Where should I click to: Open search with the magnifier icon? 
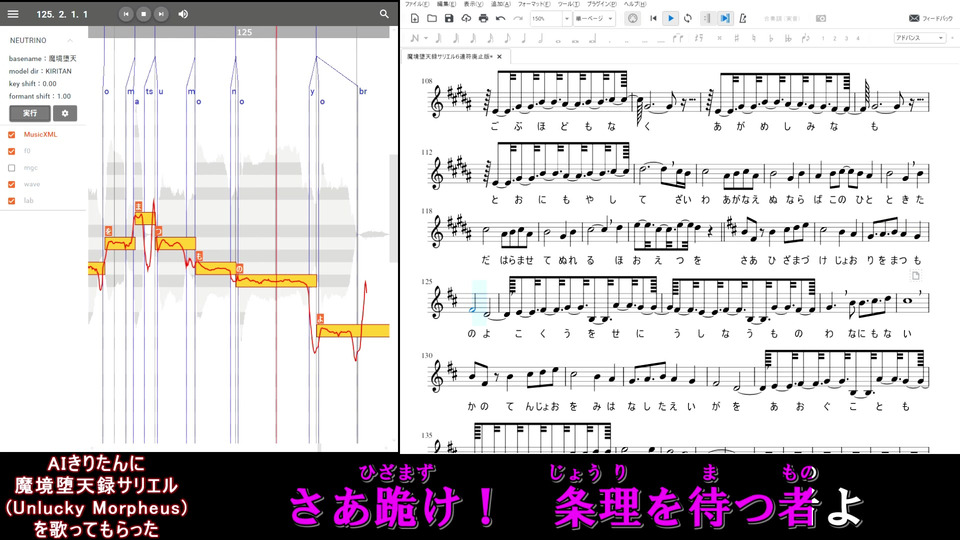click(384, 13)
